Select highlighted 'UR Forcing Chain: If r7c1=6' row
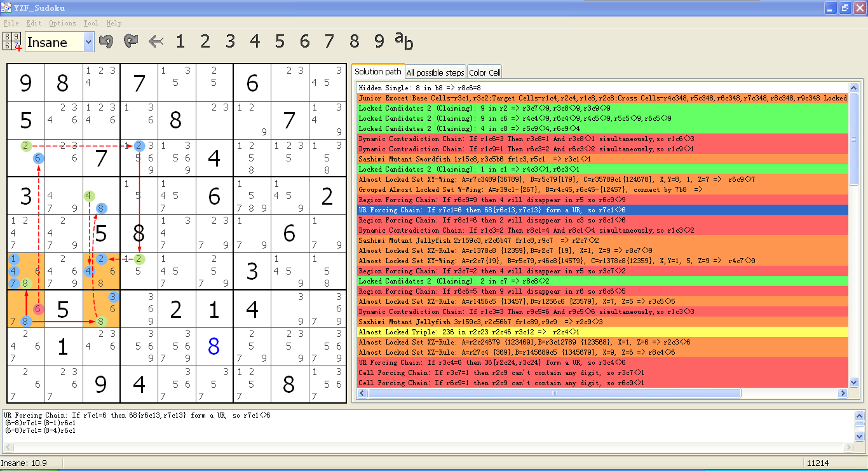 tap(602, 210)
